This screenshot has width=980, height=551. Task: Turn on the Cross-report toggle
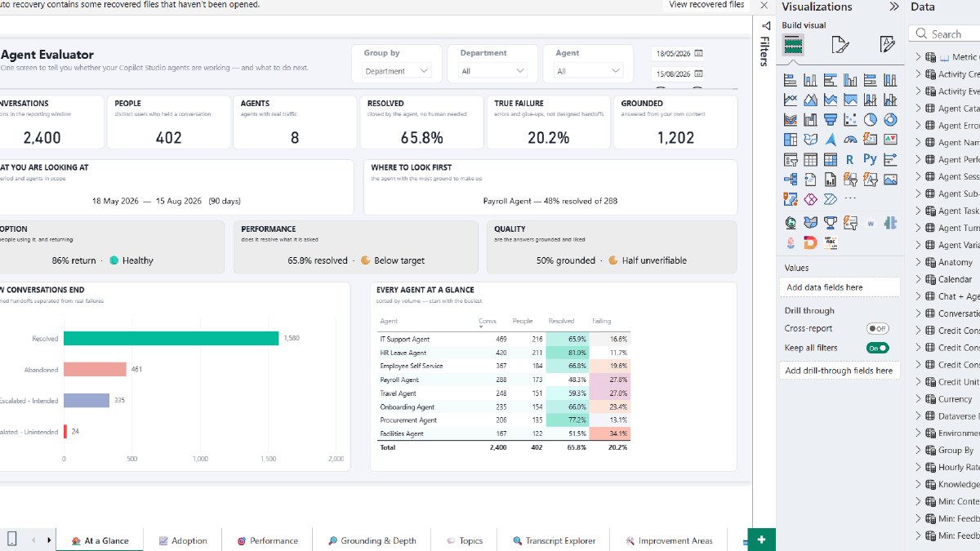point(877,328)
